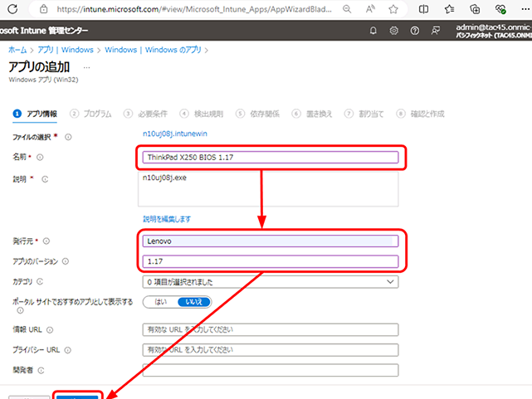Show info tooltip for ポータル サイト featured app

pyautogui.click(x=21, y=310)
